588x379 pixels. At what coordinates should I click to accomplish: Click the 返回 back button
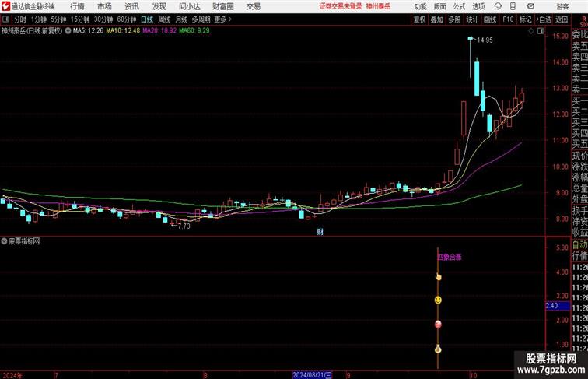tap(562, 19)
